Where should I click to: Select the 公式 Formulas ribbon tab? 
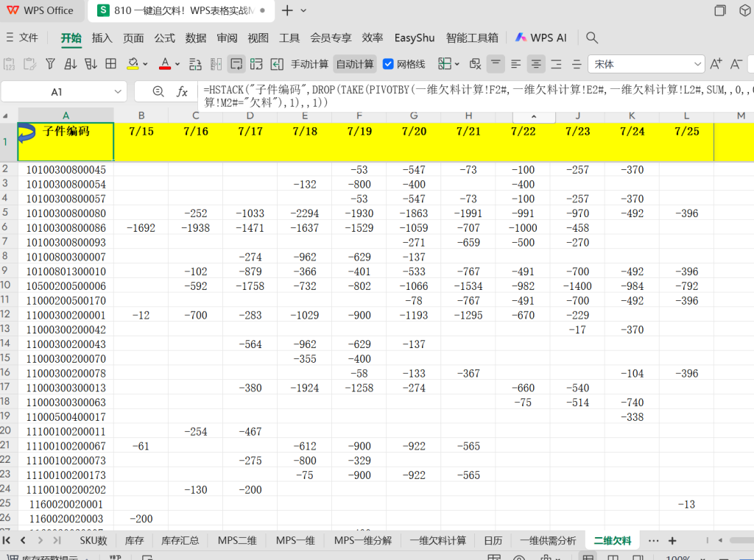[x=164, y=38]
